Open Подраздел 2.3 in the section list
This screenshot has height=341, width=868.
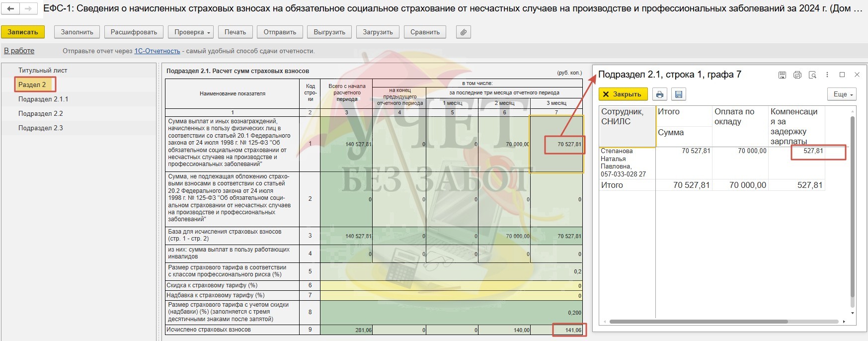[41, 128]
